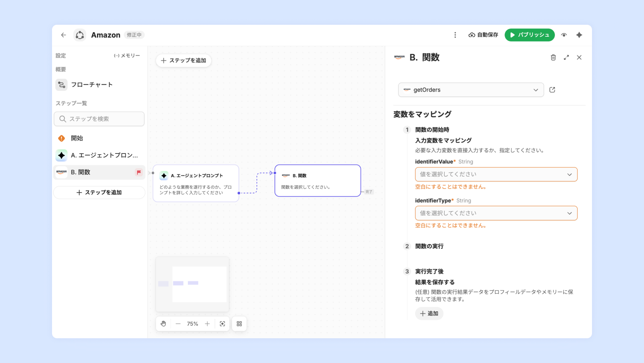The height and width of the screenshot is (363, 644).
Task: Click the Amazon logo on the B. 関数 node
Action: [x=286, y=176]
